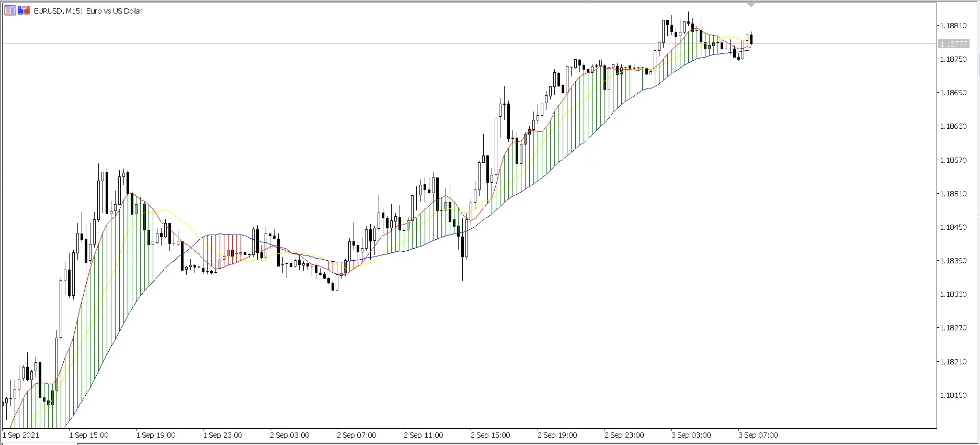Click the 2 Sep 11:00 time label
The width and height of the screenshot is (980, 445).
(x=424, y=435)
